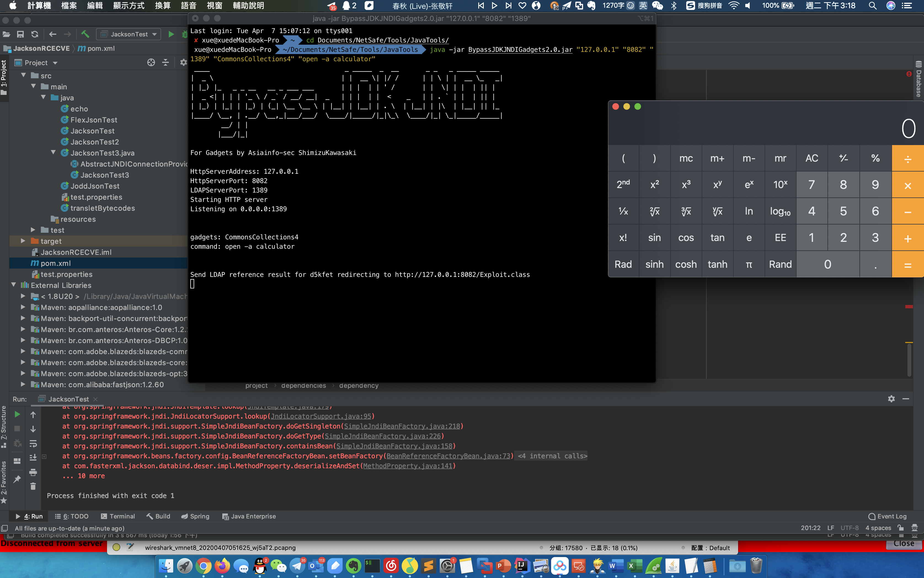This screenshot has height=578, width=924.
Task: Click the Run panel settings gear
Action: click(x=891, y=399)
